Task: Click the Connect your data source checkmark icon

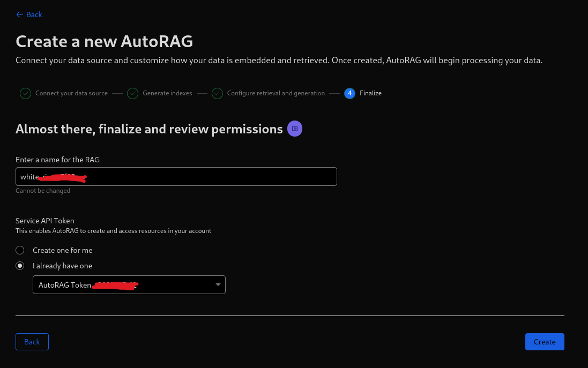Action: tap(26, 93)
